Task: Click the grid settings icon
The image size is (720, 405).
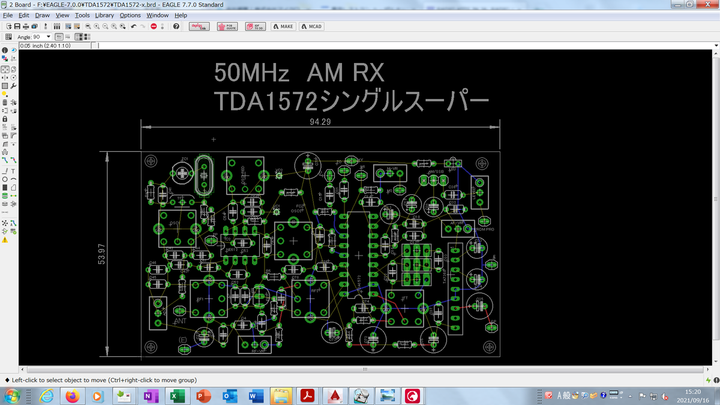Action: [6, 37]
